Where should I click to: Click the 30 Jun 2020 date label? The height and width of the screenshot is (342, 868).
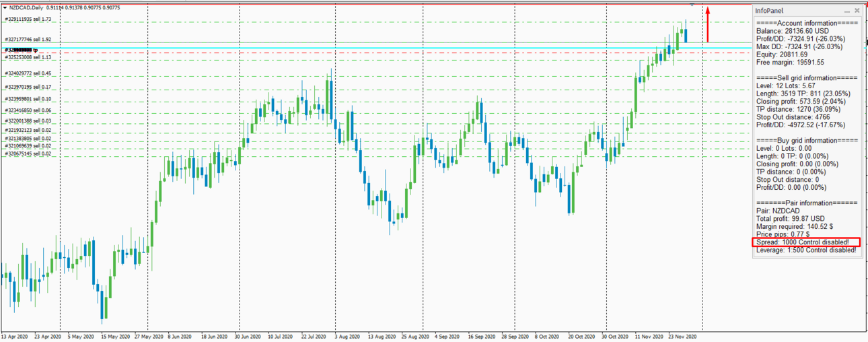248,335
